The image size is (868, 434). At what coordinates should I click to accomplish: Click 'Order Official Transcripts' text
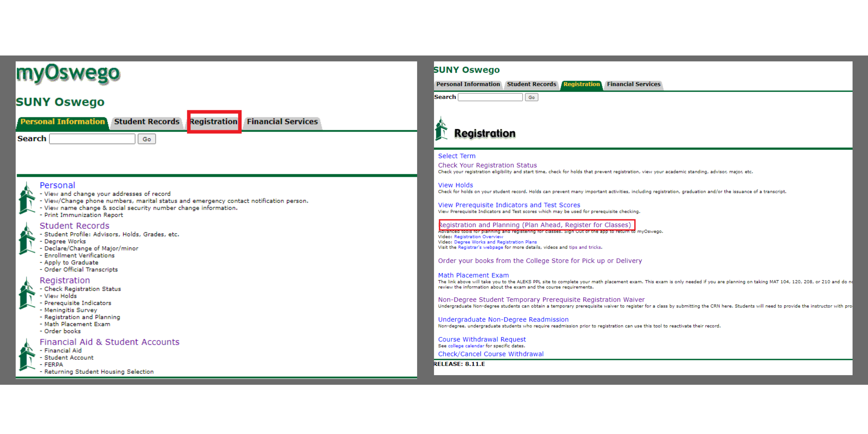coord(81,270)
